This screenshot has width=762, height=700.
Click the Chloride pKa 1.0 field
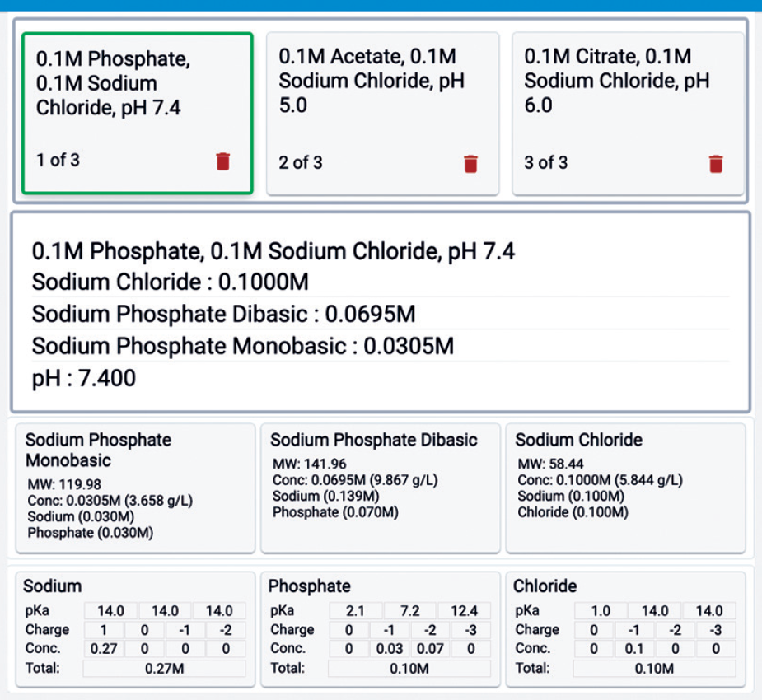[x=601, y=611]
